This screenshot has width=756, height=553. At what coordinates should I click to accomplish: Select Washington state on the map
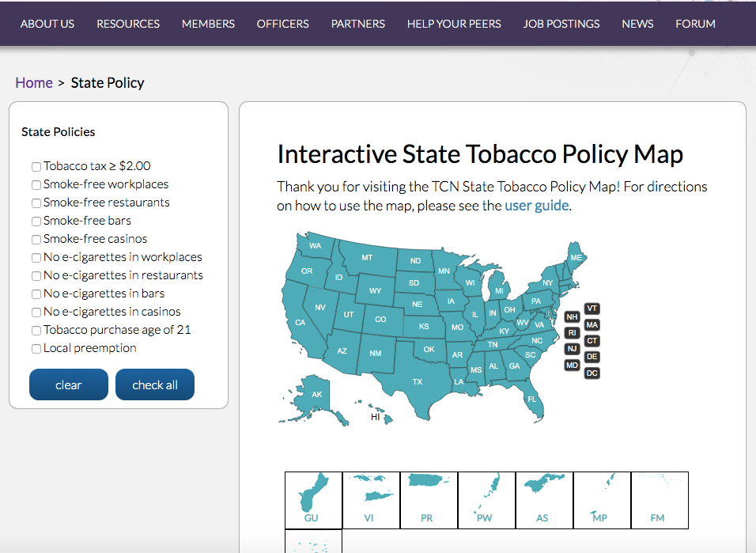[316, 246]
